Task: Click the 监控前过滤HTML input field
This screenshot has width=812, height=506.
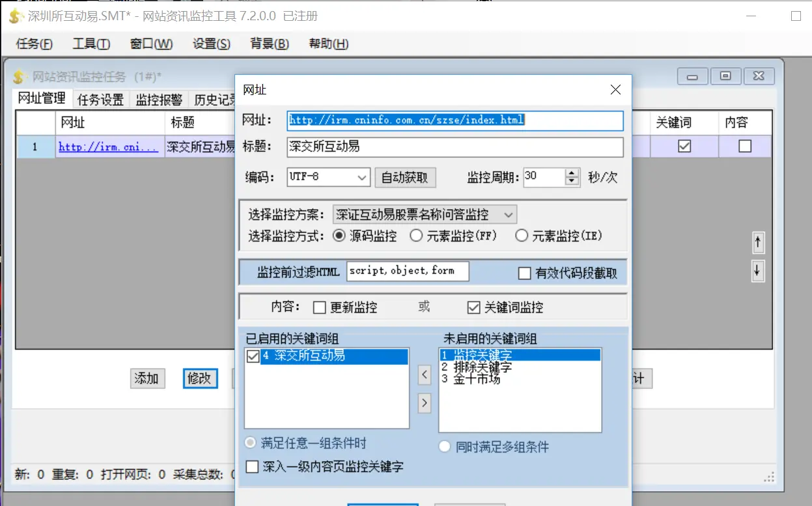Action: point(408,271)
